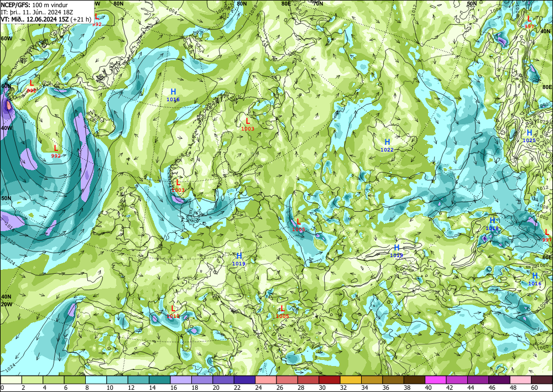This screenshot has height=392, width=553.
Task: Select the dark maroon legend swatch above 60
Action: [542, 380]
